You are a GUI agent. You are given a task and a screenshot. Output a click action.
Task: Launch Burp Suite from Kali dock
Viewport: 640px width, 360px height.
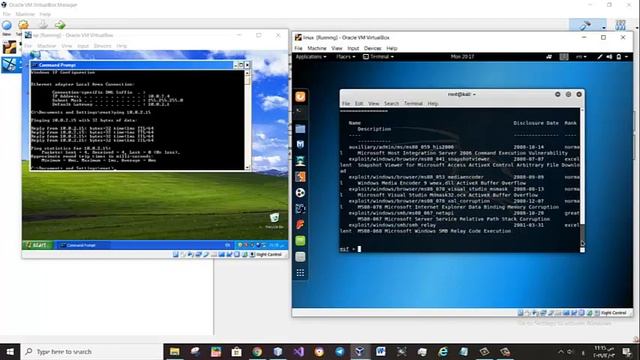point(300,176)
